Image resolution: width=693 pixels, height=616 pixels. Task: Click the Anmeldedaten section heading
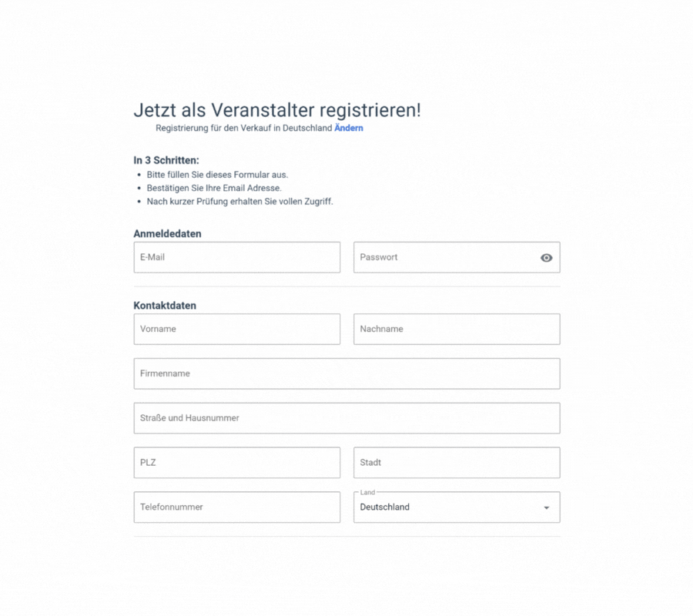(x=167, y=234)
